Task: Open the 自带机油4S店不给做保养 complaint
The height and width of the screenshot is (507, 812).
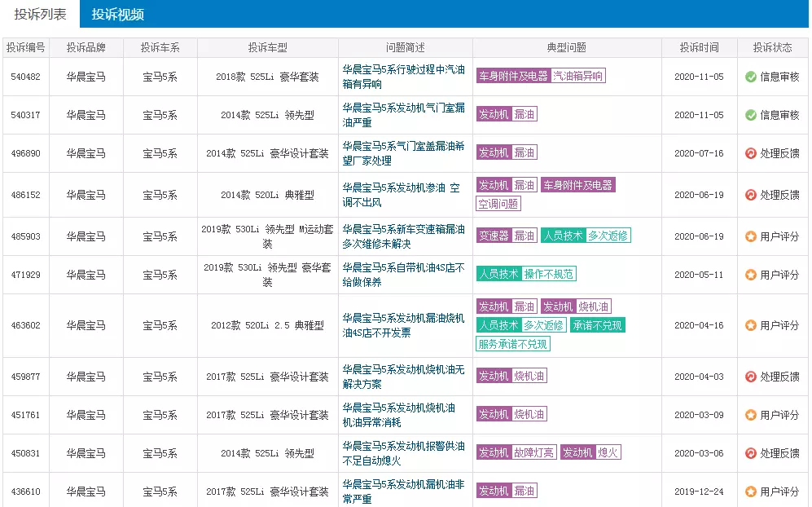Action: click(x=403, y=275)
